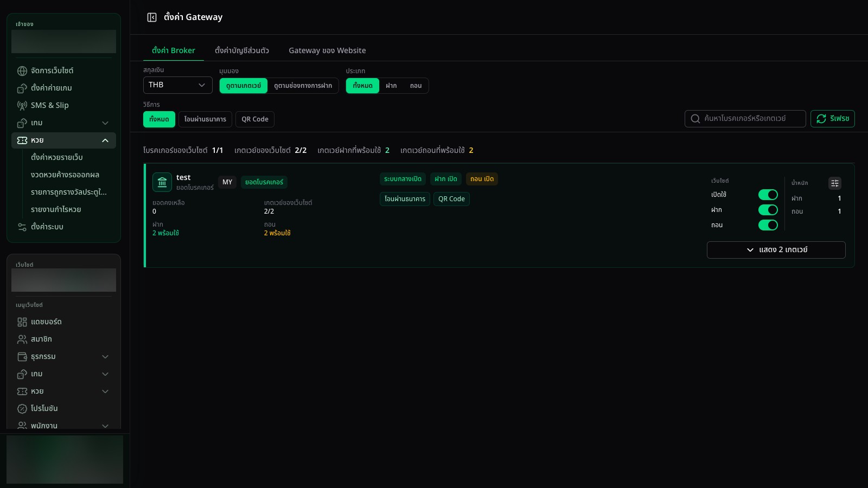Toggle the ฝาก website switch

coord(768,210)
